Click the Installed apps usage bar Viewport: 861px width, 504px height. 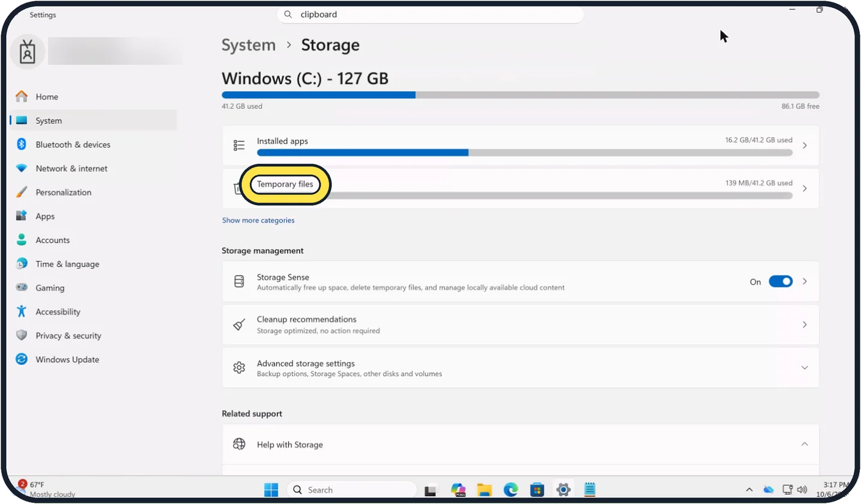pyautogui.click(x=525, y=152)
